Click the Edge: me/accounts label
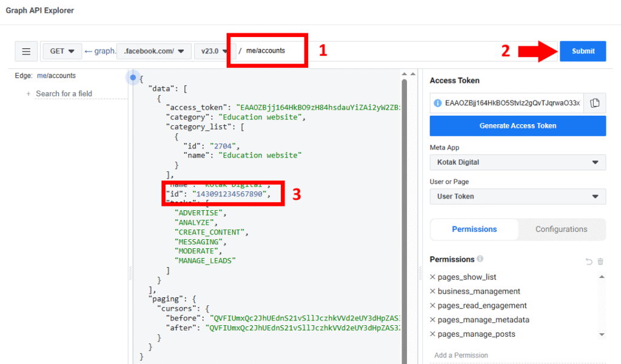This screenshot has width=621, height=364. [45, 76]
